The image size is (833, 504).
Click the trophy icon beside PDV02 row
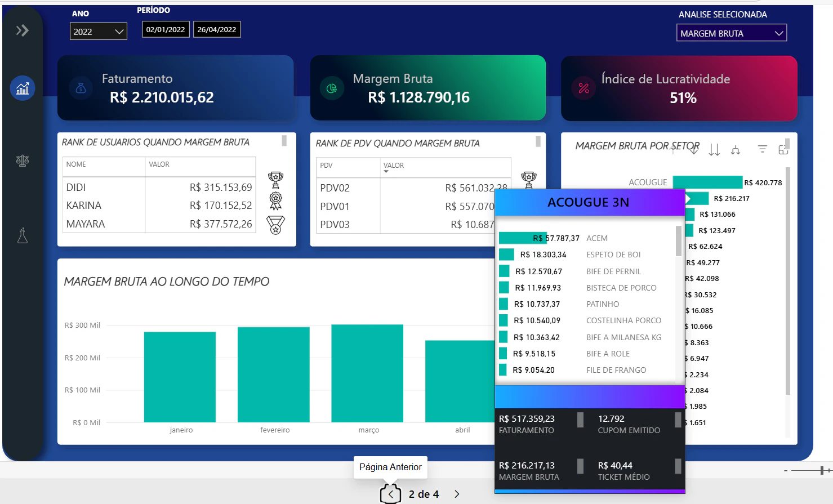click(x=529, y=180)
